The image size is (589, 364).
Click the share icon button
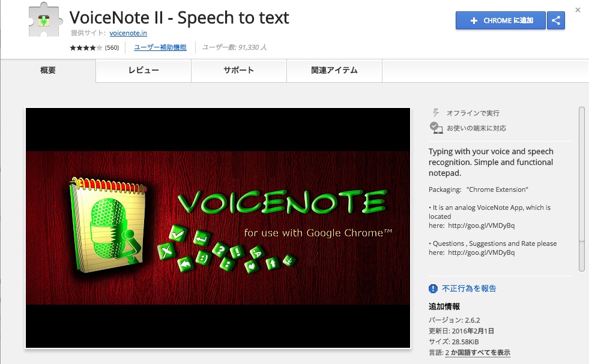[x=556, y=20]
